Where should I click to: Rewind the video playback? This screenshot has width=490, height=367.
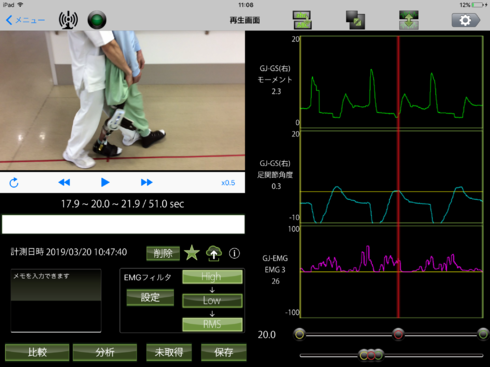point(64,182)
